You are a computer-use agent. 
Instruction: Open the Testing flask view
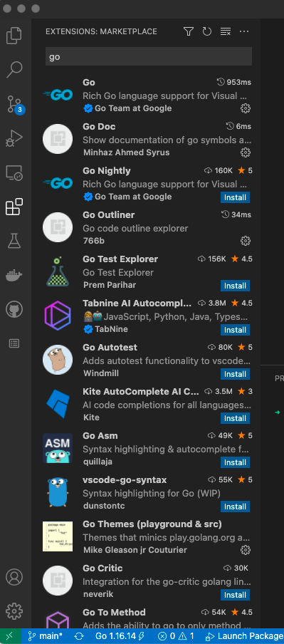click(14, 241)
